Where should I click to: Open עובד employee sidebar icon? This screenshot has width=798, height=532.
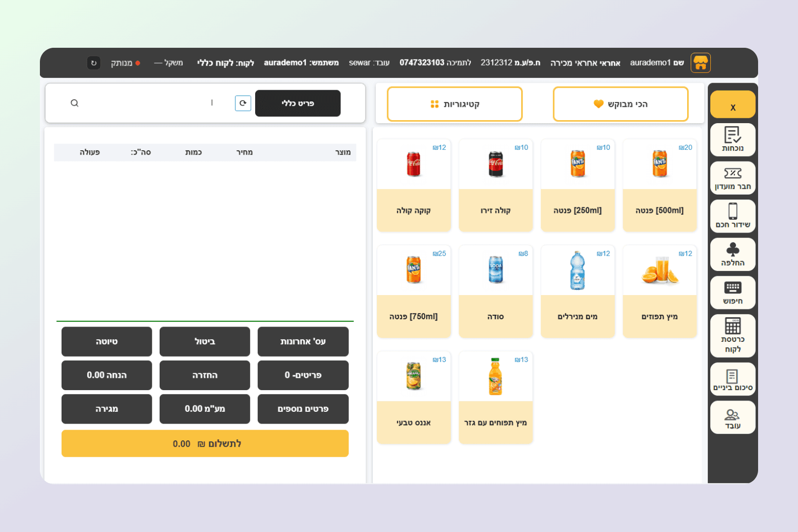pos(732,417)
